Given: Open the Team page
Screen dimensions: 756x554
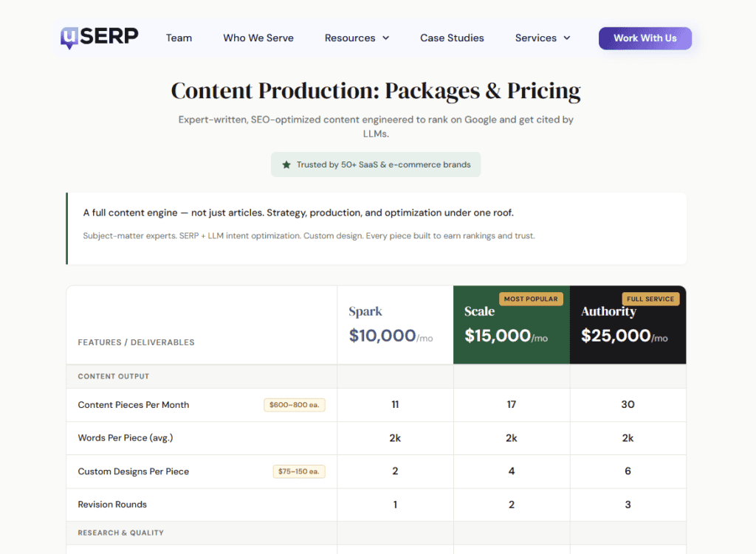Looking at the screenshot, I should coord(179,38).
